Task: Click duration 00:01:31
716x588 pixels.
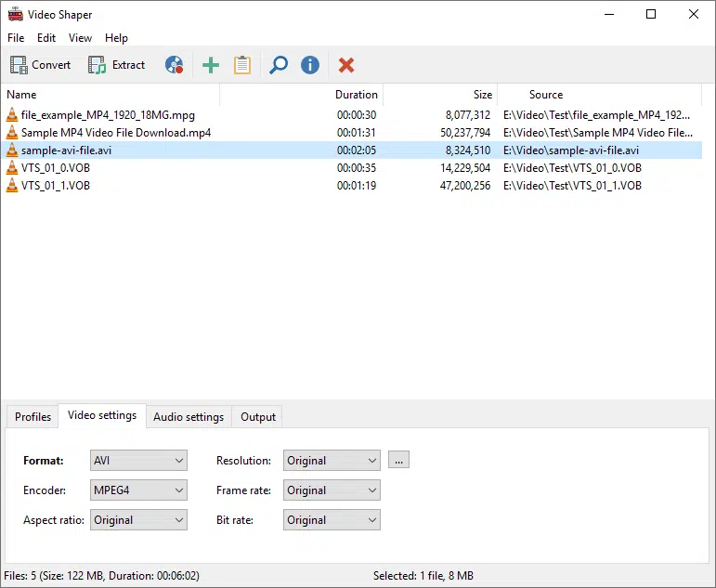Action: click(357, 133)
